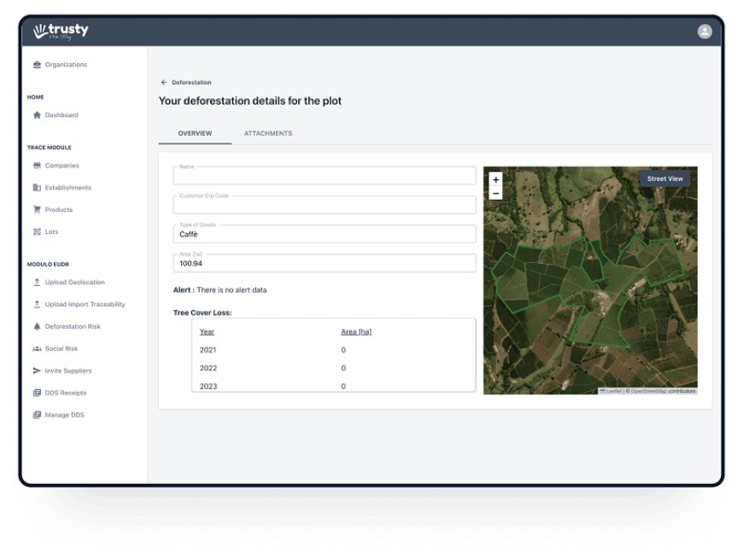Open Companies in Trace Module

click(x=61, y=166)
